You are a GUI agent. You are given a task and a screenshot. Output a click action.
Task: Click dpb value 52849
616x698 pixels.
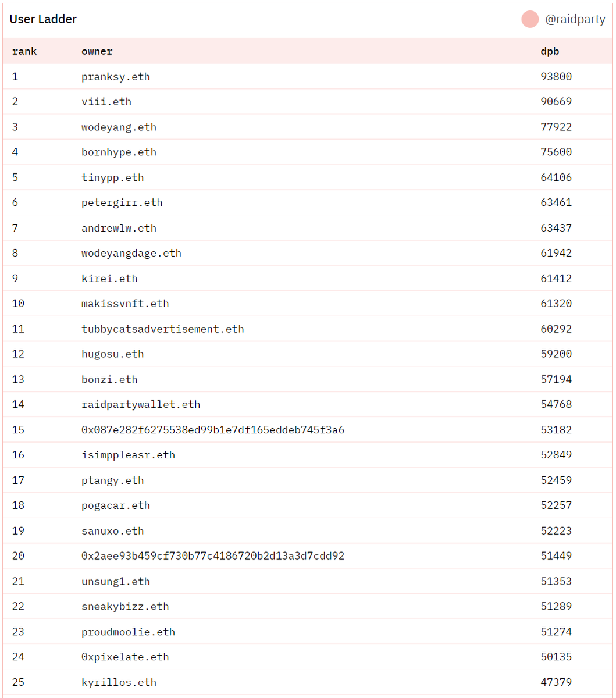556,455
